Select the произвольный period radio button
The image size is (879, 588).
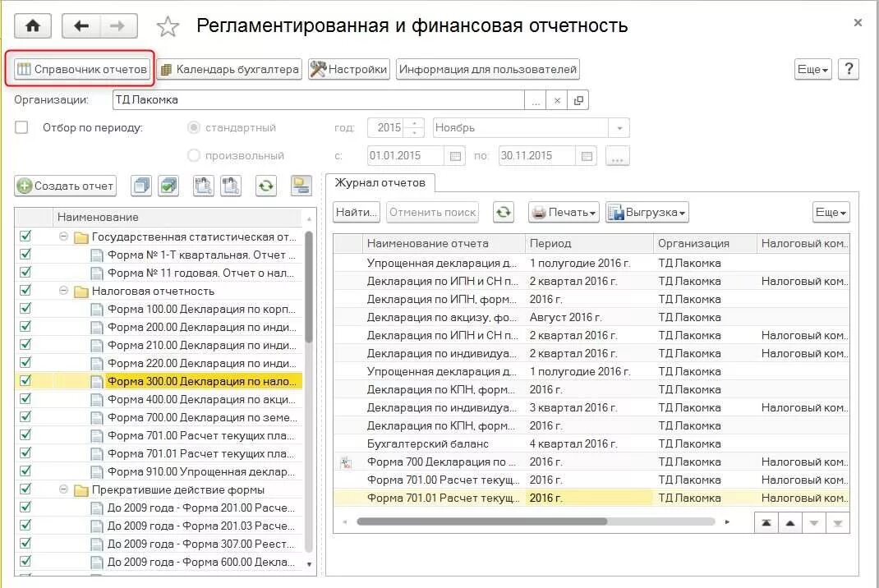[193, 155]
